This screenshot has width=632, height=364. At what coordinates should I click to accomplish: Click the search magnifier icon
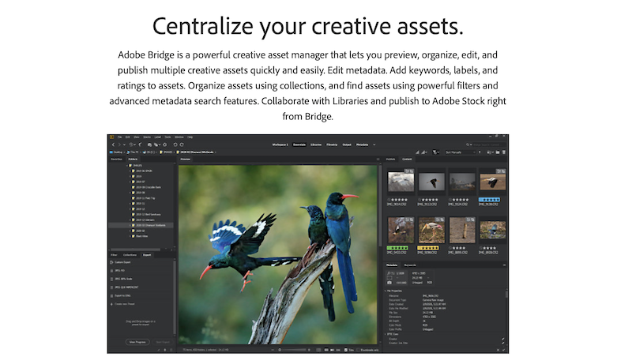point(468,144)
